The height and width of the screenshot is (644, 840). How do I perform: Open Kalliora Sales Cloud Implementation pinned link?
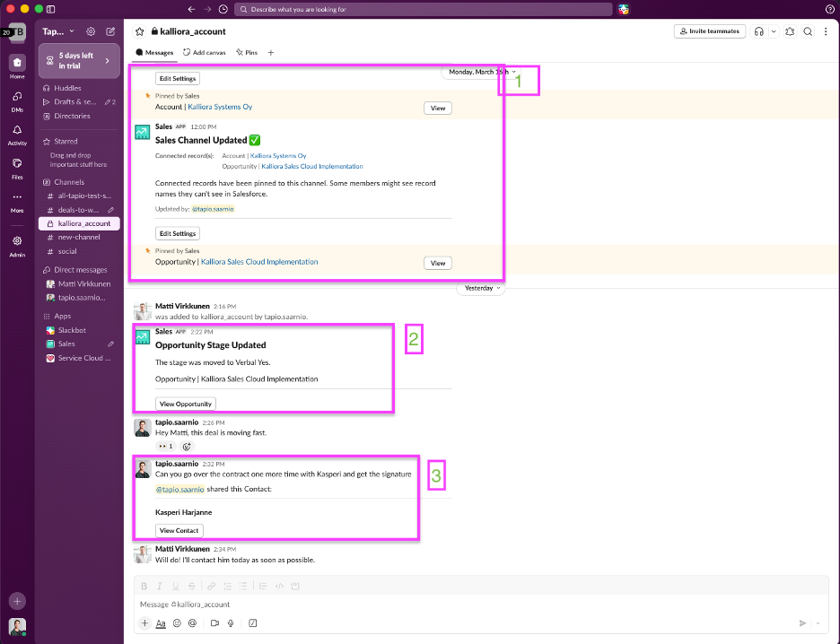[259, 262]
